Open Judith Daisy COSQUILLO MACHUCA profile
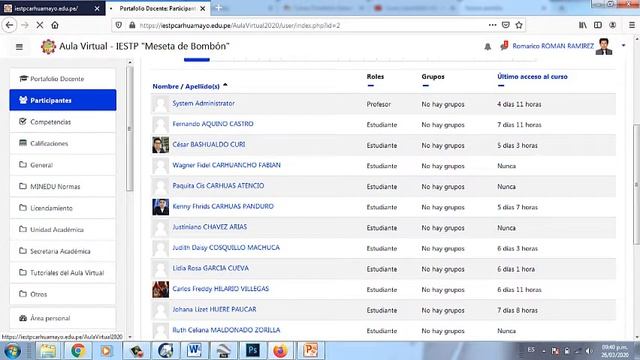Screen dimensions: 640x360 click(226, 248)
